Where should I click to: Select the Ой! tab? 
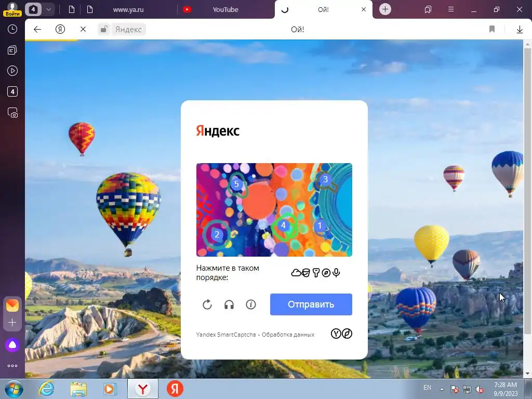322,9
